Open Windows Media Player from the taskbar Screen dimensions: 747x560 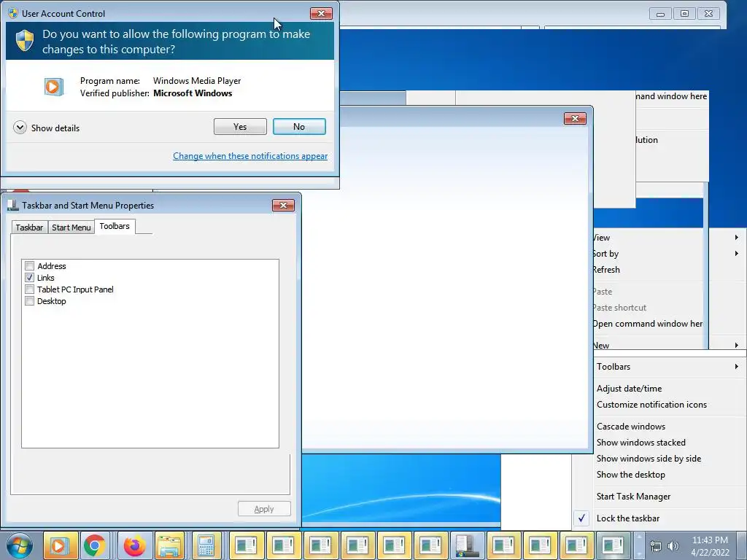[x=60, y=545]
